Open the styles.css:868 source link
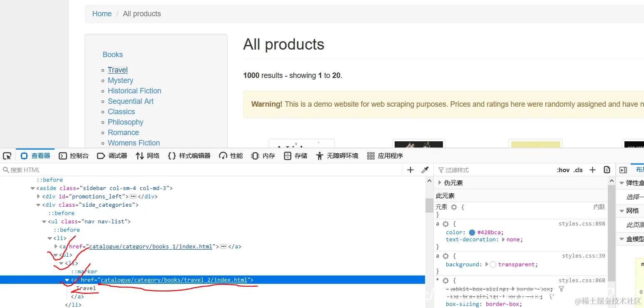The image size is (644, 308). [582, 280]
